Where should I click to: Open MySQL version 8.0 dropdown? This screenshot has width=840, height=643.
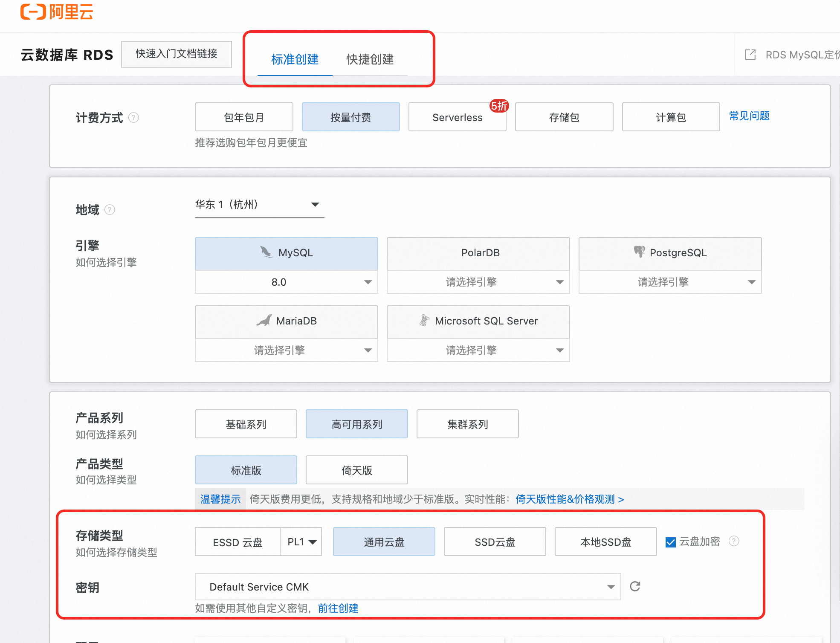(x=287, y=282)
